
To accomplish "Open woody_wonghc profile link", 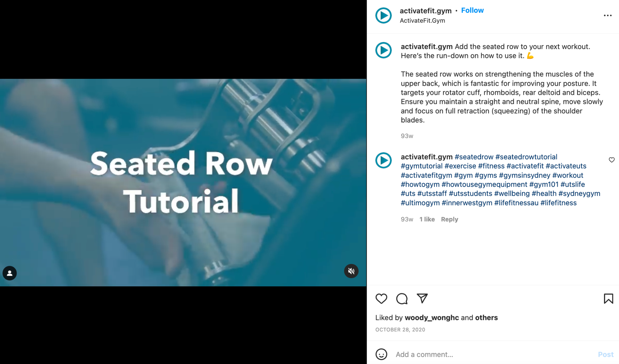I will click(x=432, y=317).
